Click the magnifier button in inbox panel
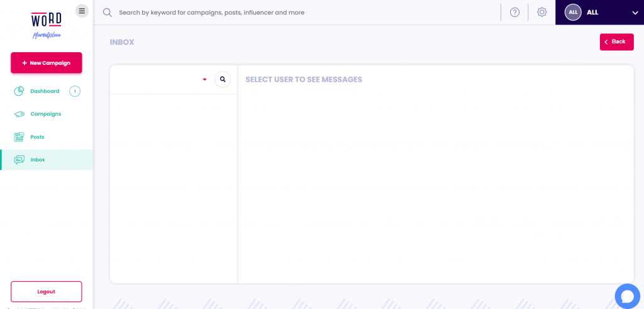644x309 pixels. click(x=223, y=79)
